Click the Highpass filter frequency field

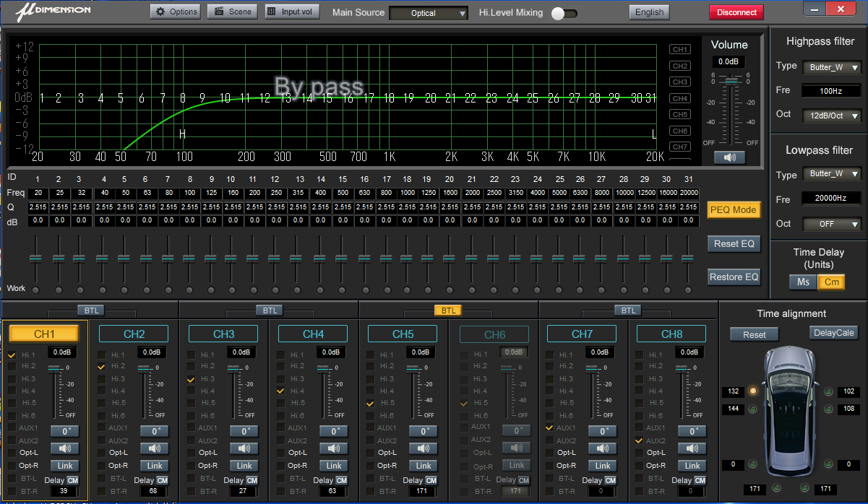coord(831,91)
